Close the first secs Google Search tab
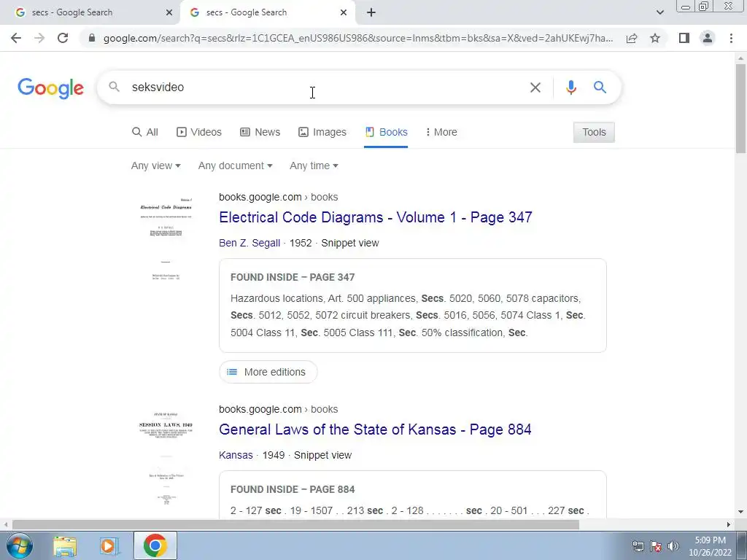Screen dimensions: 747x560 click(x=169, y=13)
